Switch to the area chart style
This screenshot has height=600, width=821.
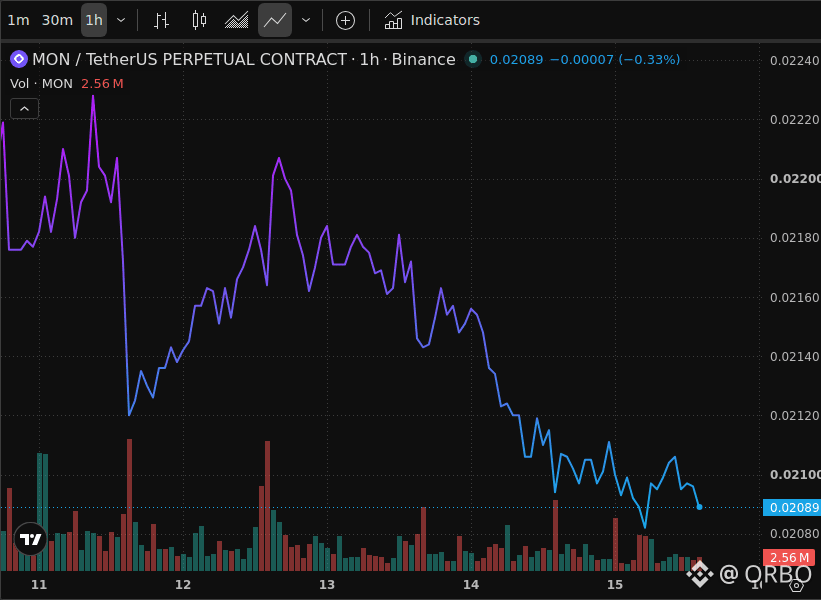[237, 20]
